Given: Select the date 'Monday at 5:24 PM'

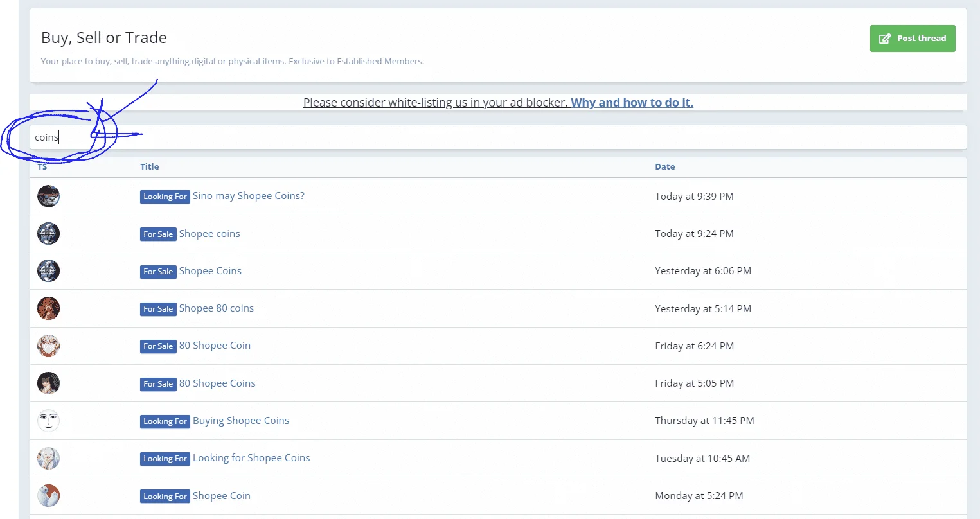Looking at the screenshot, I should pos(699,496).
